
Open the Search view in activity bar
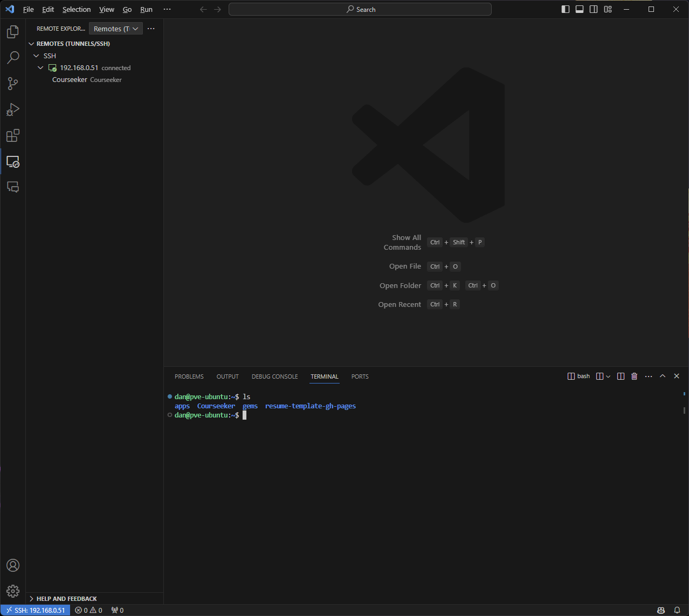click(13, 58)
